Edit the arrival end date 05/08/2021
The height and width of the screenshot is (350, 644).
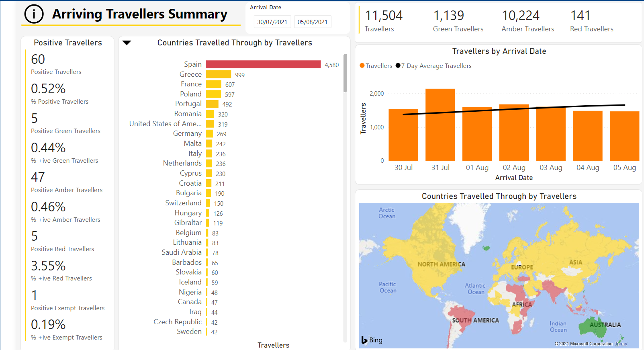[313, 22]
